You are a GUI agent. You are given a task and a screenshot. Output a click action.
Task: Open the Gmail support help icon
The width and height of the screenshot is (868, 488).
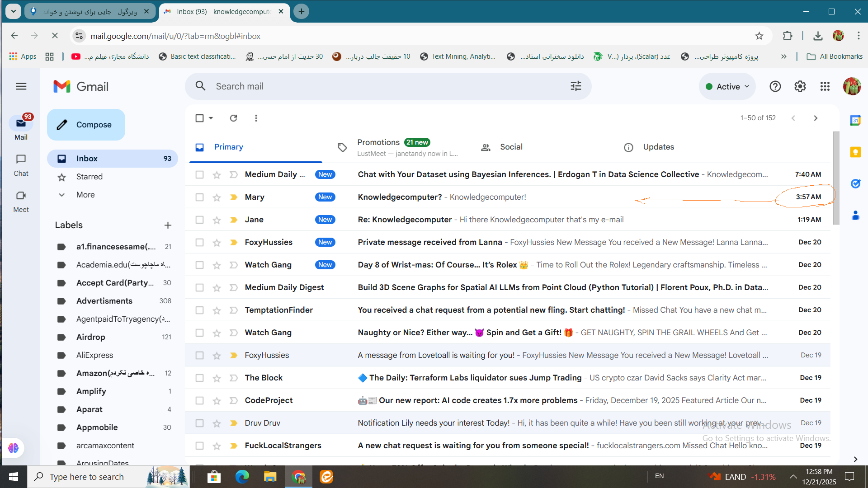(775, 86)
